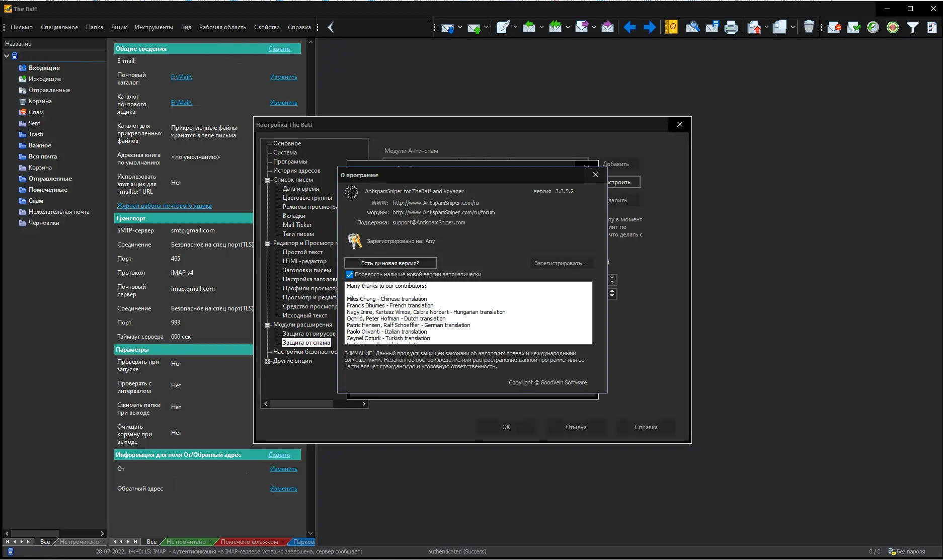Click the funnel filter toolbar icon
Image resolution: width=943 pixels, height=560 pixels.
[x=912, y=27]
